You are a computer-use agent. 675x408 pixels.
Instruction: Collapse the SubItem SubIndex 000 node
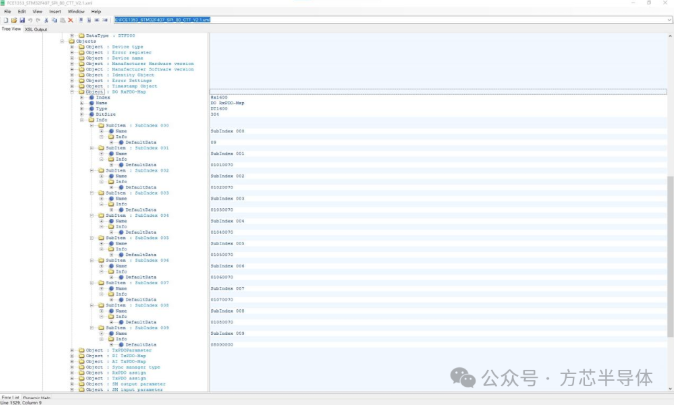click(92, 126)
